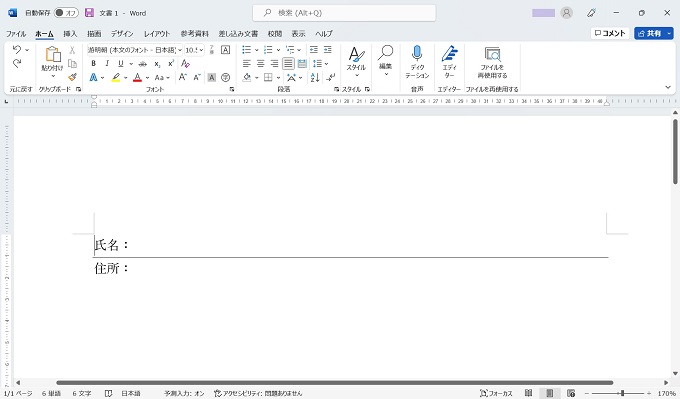Viewport: 680px width, 399px height.
Task: Click the Undo arrow icon
Action: tap(16, 49)
